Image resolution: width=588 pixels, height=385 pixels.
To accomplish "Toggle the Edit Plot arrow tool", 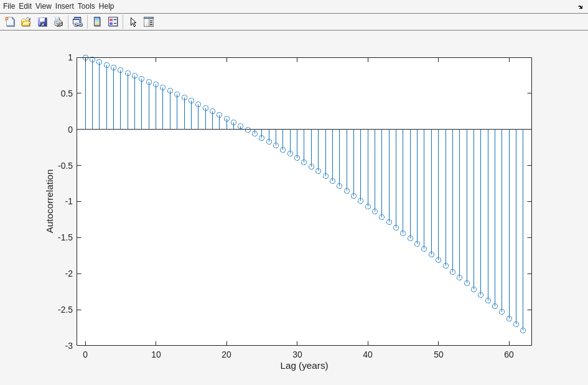I will tap(133, 22).
